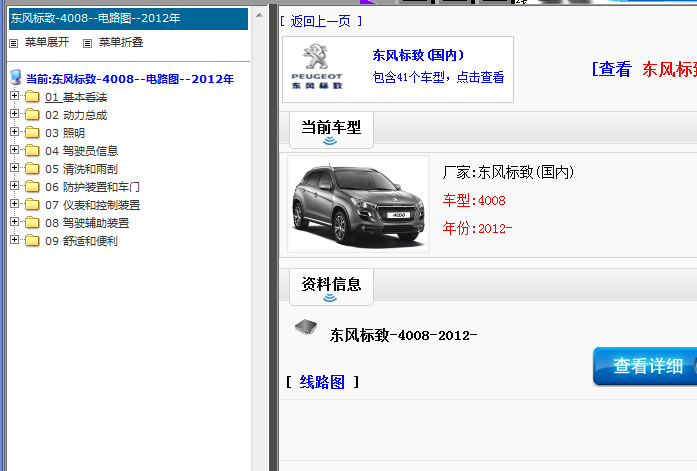Viewport: 697px width, 471px height.
Task: Click the left panel scrollbar up arrow
Action: (x=259, y=15)
